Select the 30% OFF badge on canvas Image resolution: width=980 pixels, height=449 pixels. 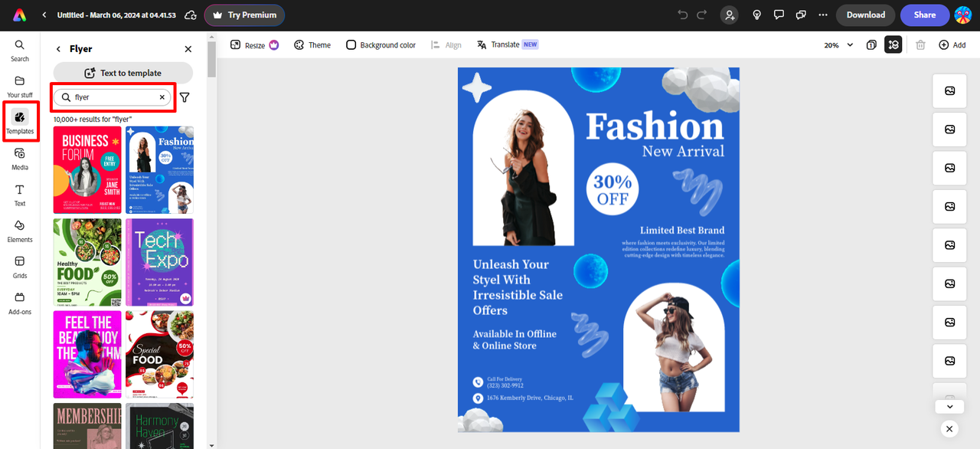(612, 190)
